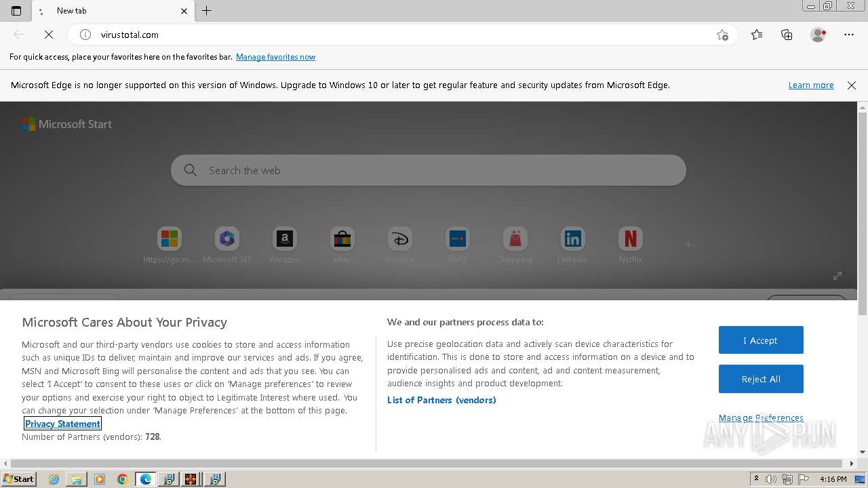This screenshot has width=868, height=488.
Task: Open the Learn more link
Action: coord(811,85)
